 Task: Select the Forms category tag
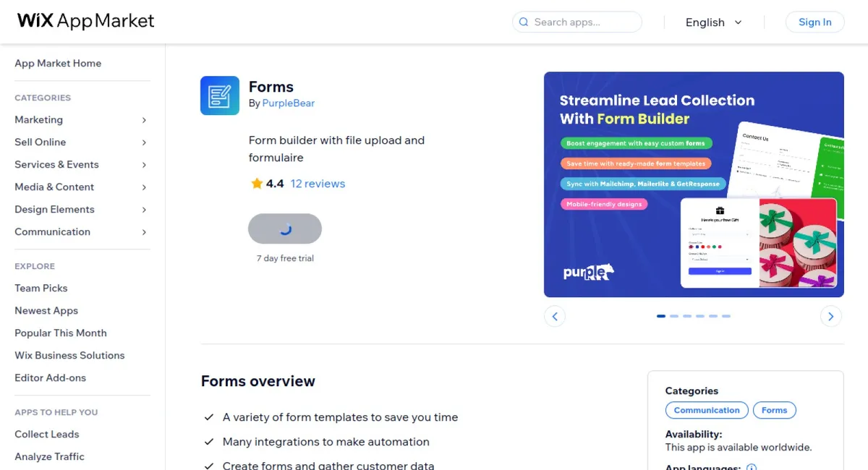774,411
